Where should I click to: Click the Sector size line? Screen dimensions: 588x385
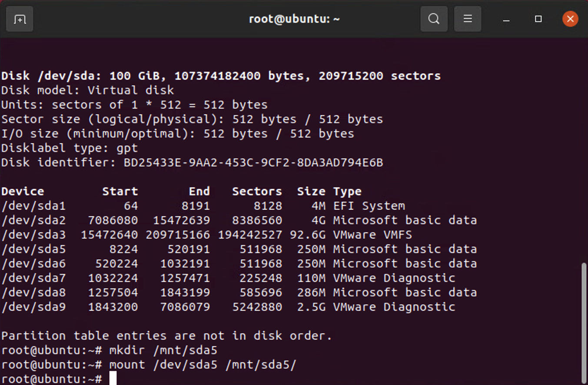tap(192, 119)
